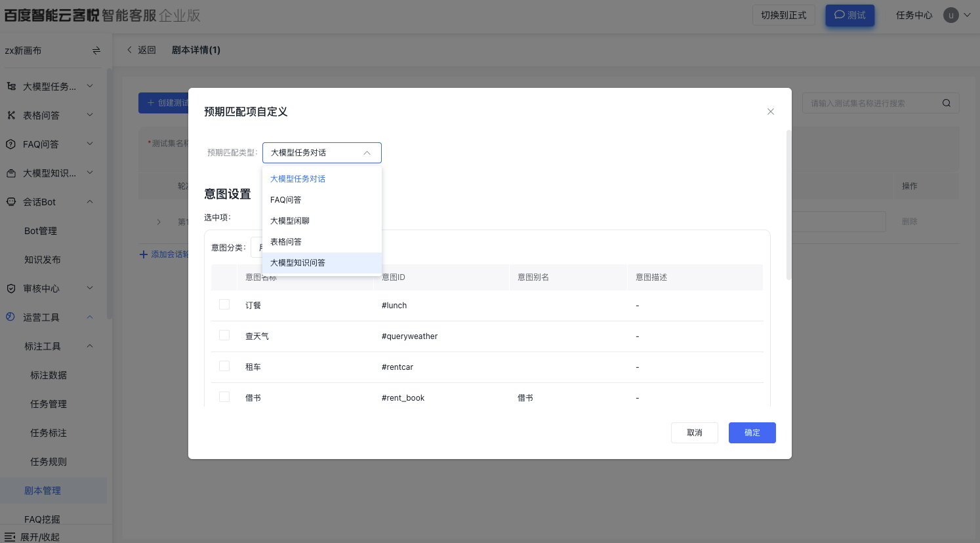This screenshot has height=543, width=980.
Task: Collapse the 标注工具 submenu
Action: tap(90, 346)
